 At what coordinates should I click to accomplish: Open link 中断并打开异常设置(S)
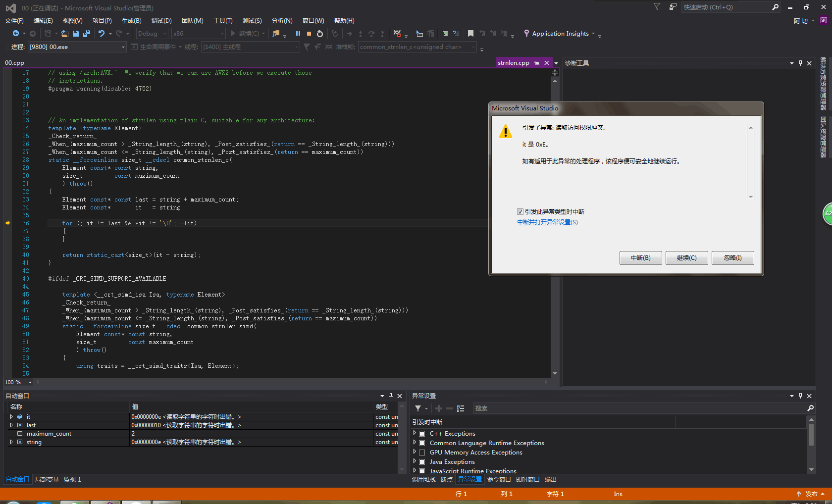pos(547,222)
